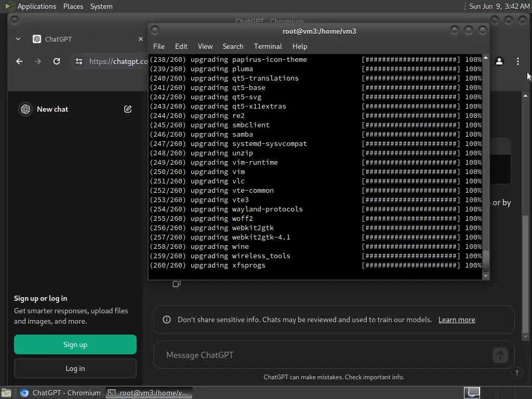Open the terminal Edit menu
The width and height of the screenshot is (532, 399).
coord(181,46)
